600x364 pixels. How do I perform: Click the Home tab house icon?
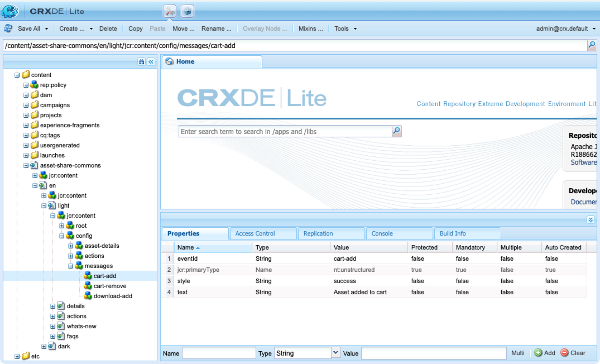(169, 61)
